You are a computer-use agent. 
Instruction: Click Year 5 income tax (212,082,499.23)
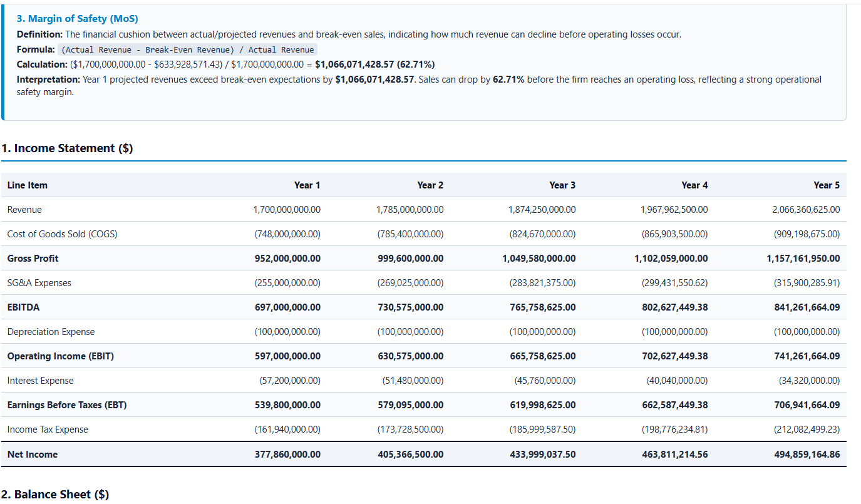click(807, 429)
